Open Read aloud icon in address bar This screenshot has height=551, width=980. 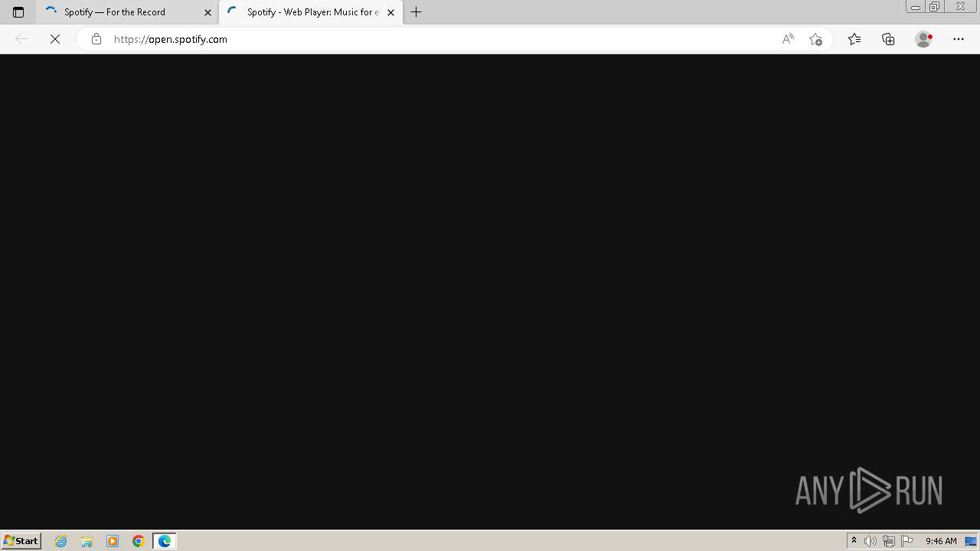pyautogui.click(x=788, y=39)
